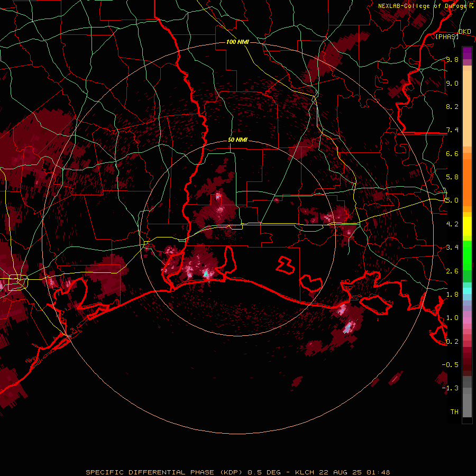The height and width of the screenshot is (476, 476).
Task: Click the 1.8 value on the color scale
Action: coord(452,295)
